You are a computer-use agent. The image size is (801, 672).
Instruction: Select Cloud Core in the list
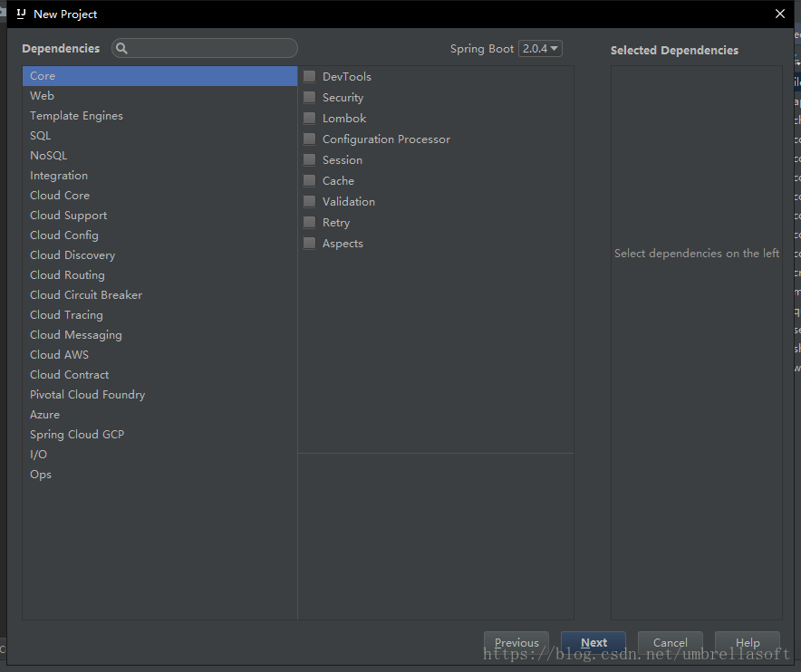click(x=159, y=196)
